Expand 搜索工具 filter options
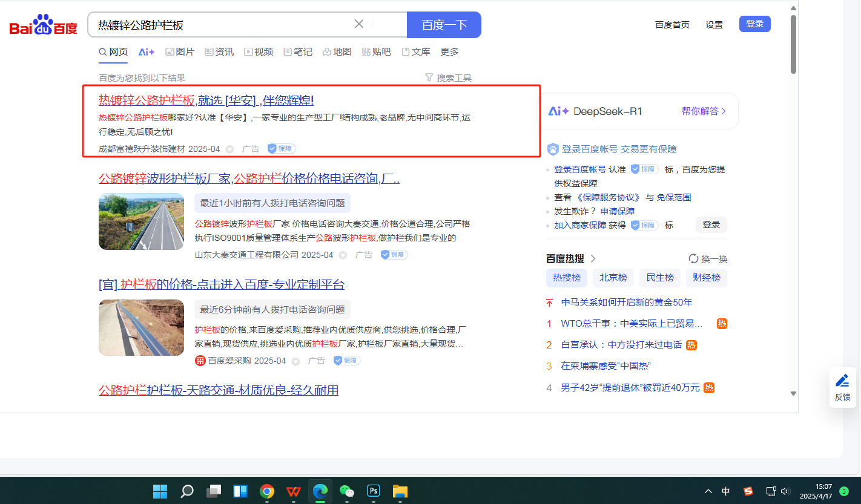The image size is (861, 504). 448,78
